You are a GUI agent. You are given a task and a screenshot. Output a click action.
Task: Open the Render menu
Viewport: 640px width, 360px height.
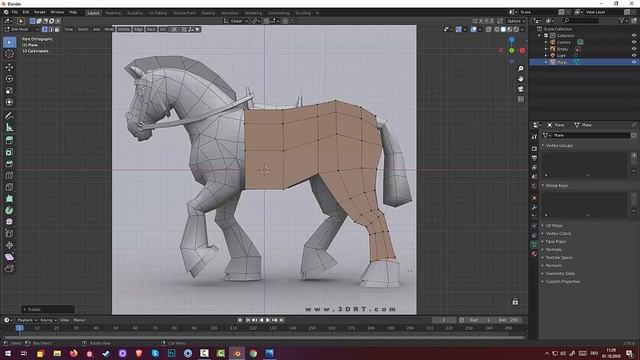point(40,12)
